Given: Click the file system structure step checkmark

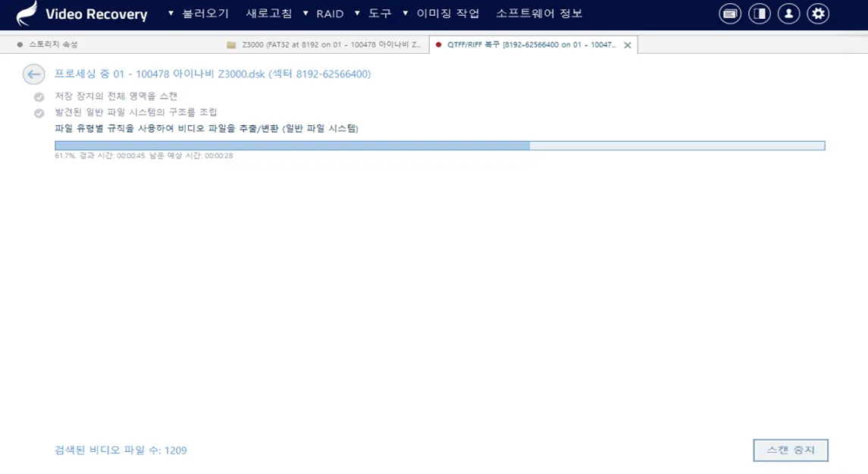Looking at the screenshot, I should click(x=39, y=113).
